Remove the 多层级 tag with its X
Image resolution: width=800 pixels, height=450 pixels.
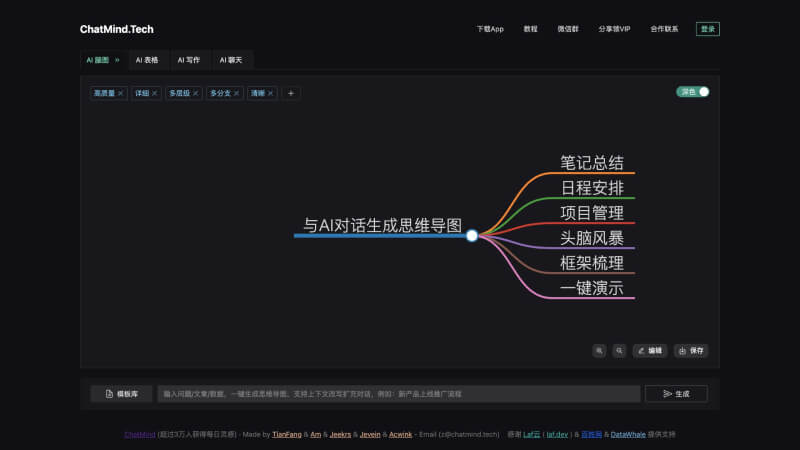pyautogui.click(x=195, y=93)
